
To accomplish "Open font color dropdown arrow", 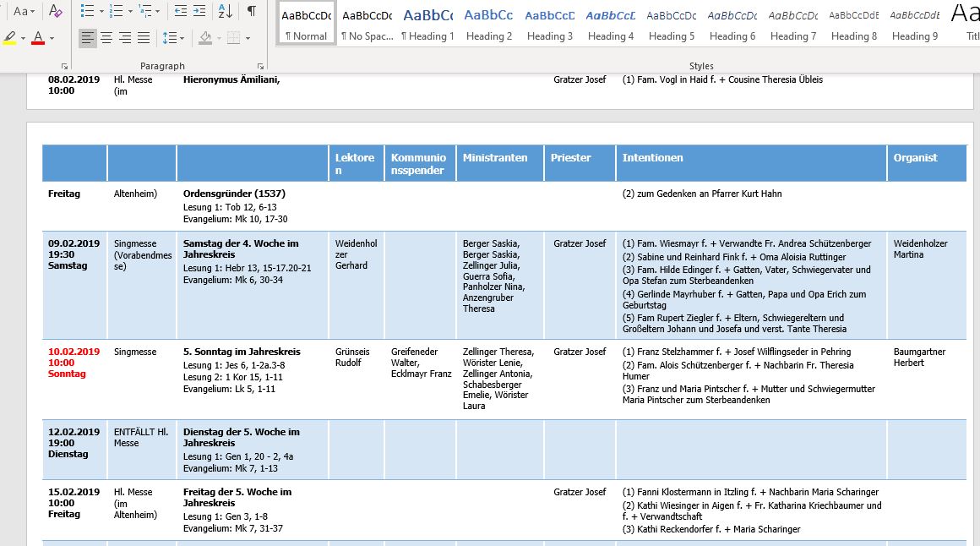I will tap(52, 38).
